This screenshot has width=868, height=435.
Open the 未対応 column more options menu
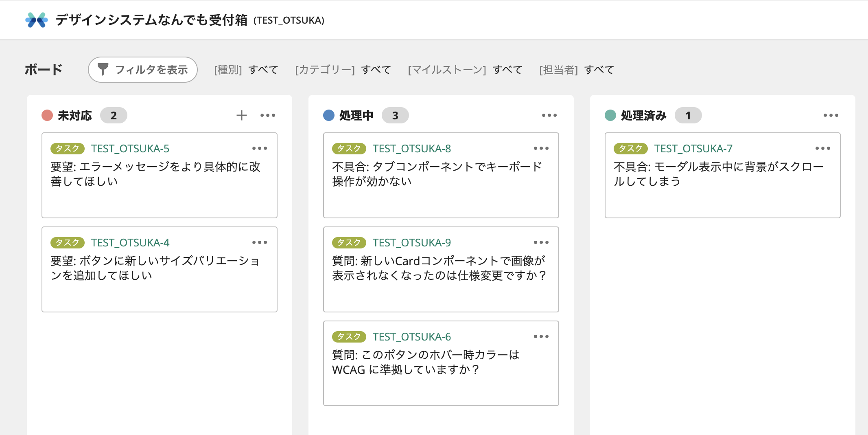267,115
